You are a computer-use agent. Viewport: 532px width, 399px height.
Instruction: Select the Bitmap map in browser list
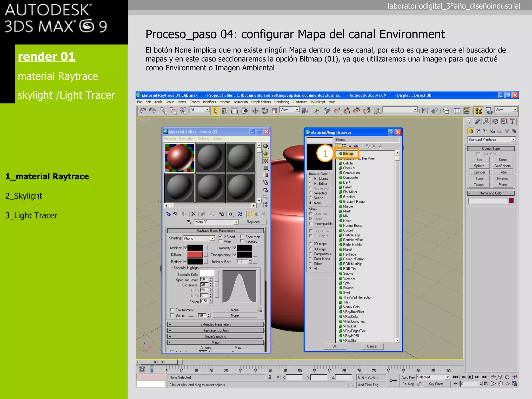(348, 154)
